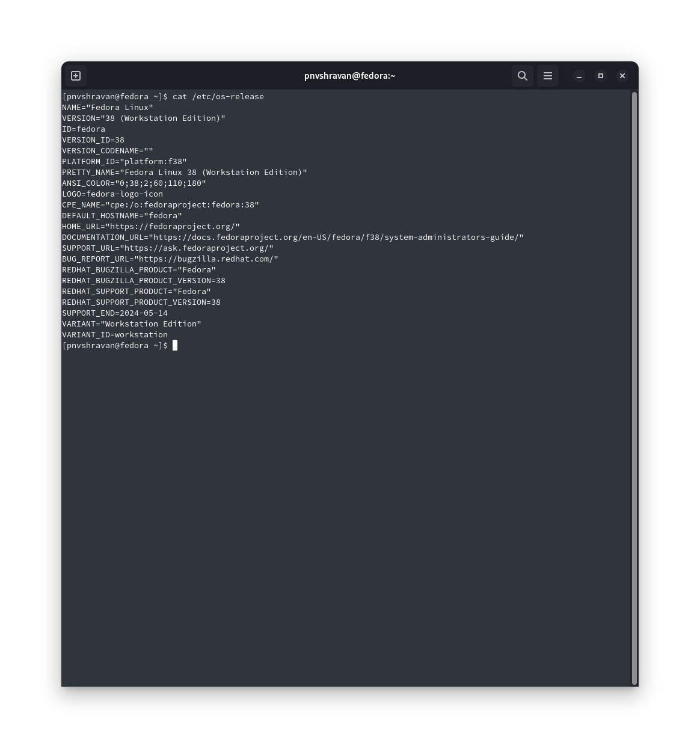Select the SUPPORT_END=2024-05-14 line
Viewport: 700px width, 748px height.
[115, 313]
